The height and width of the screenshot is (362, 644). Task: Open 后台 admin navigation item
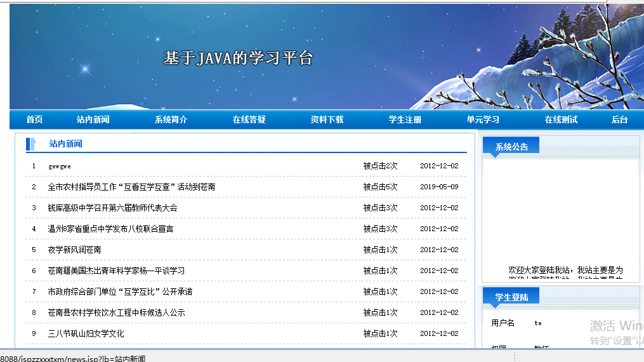(x=619, y=119)
